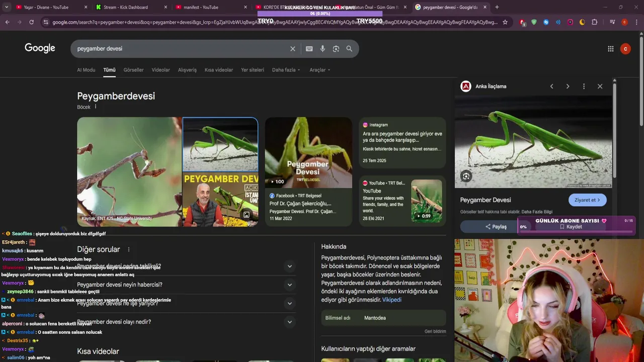Open the green shield extension icon
The width and height of the screenshot is (644, 362).
coord(534,22)
